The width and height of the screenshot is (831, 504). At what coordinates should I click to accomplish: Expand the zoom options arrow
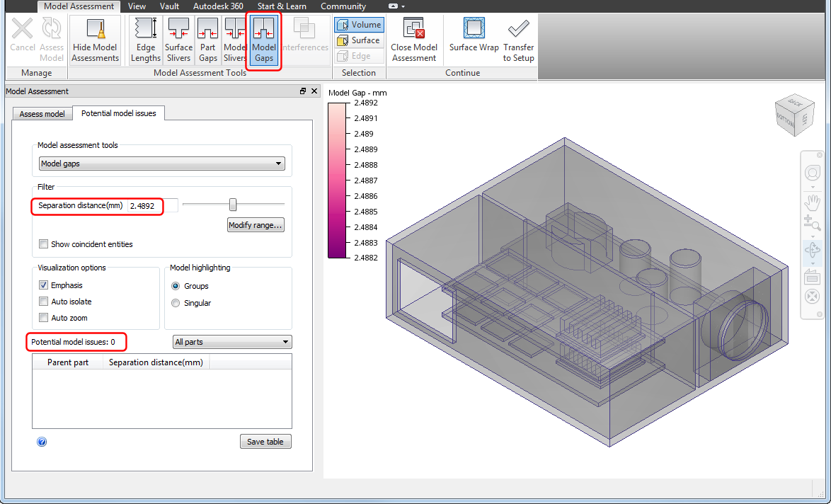point(813,236)
